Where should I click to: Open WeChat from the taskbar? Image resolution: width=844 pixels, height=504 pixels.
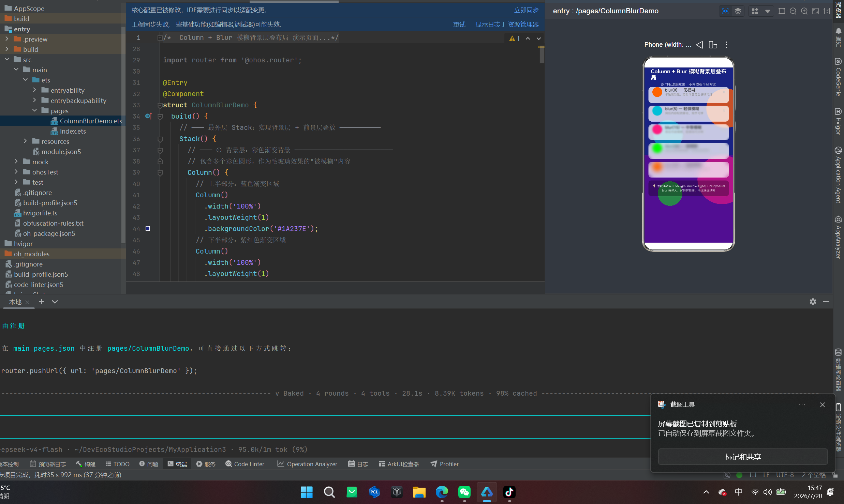coord(464,492)
